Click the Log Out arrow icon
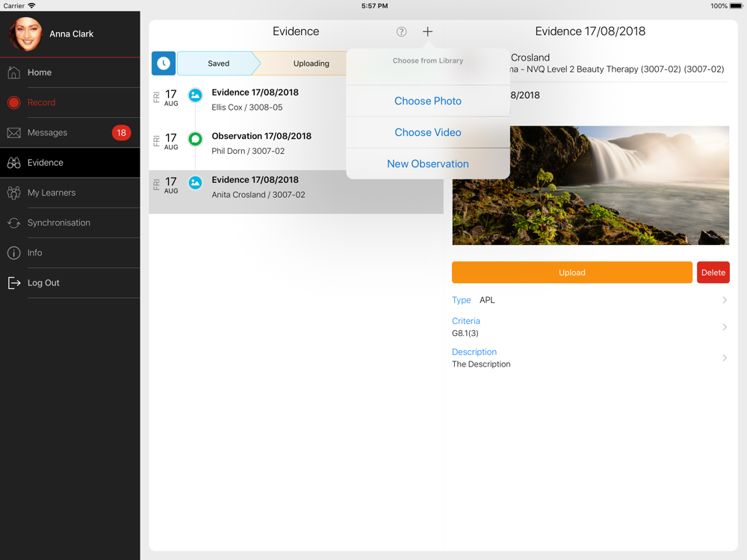Image resolution: width=747 pixels, height=560 pixels. (13, 283)
